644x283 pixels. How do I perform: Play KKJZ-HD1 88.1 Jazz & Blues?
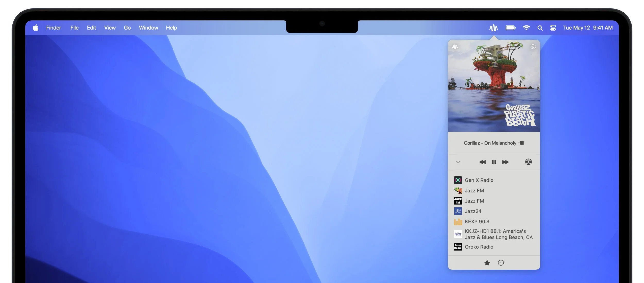tap(495, 234)
